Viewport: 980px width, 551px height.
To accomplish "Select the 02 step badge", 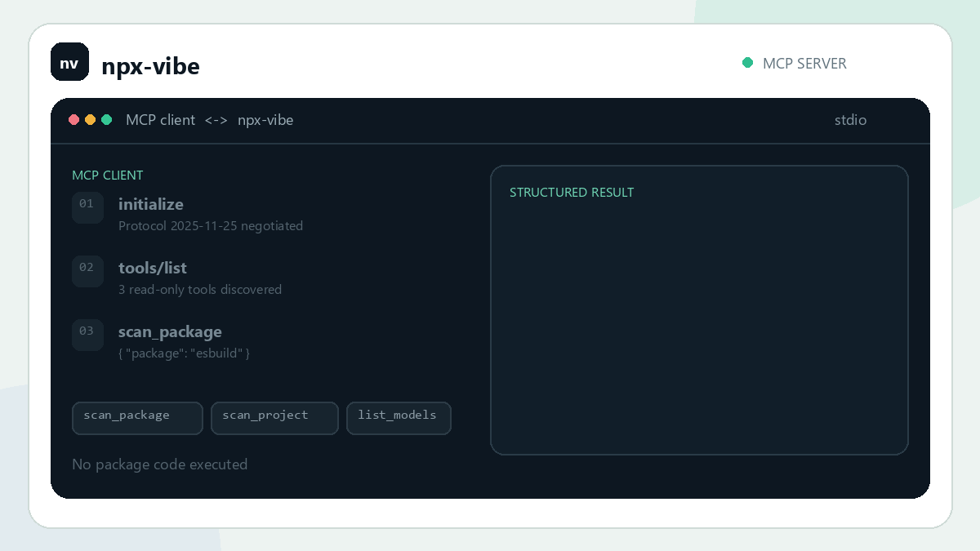I will point(87,271).
